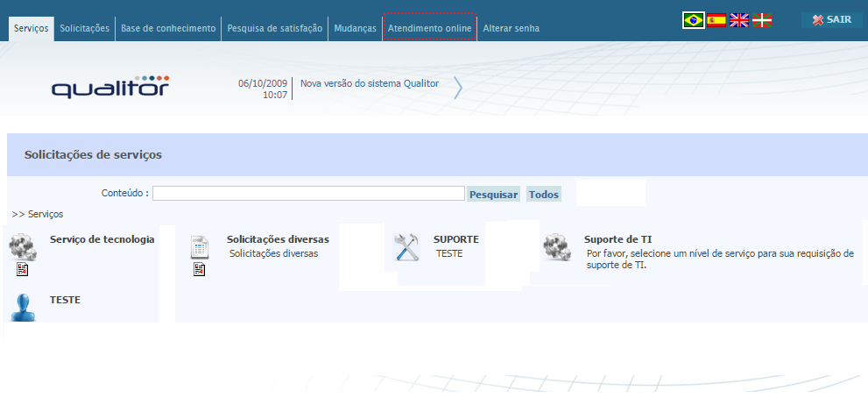Choose the British flag for English
Image resolution: width=868 pixels, height=405 pixels.
[739, 20]
